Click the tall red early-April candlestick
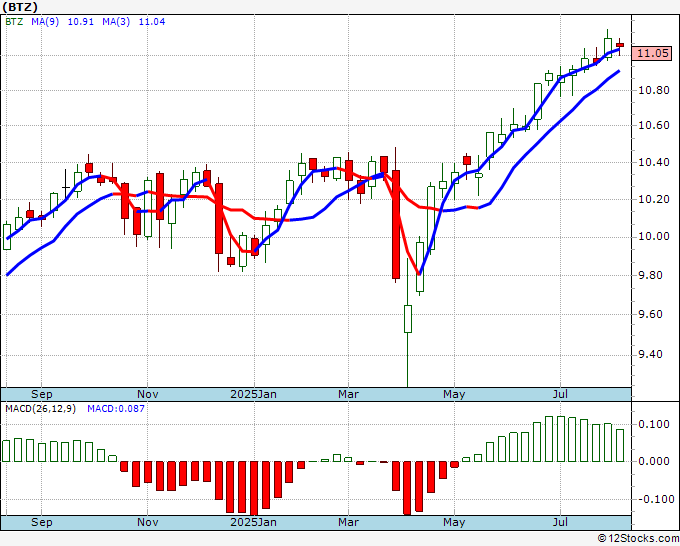The width and height of the screenshot is (680, 546). (396, 224)
